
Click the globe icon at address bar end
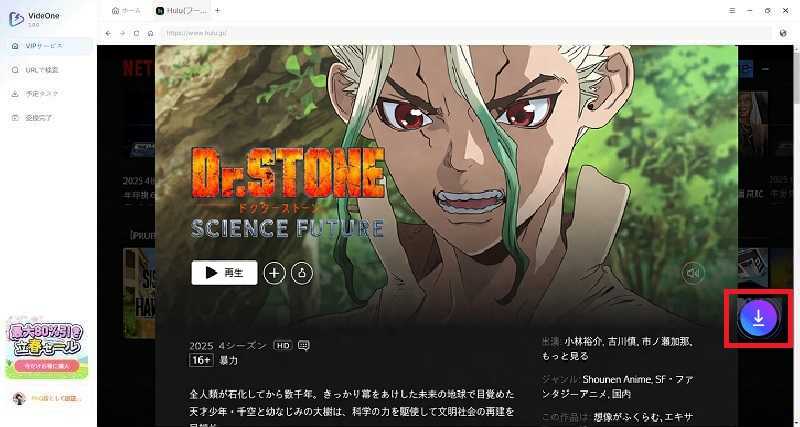pyautogui.click(x=783, y=33)
